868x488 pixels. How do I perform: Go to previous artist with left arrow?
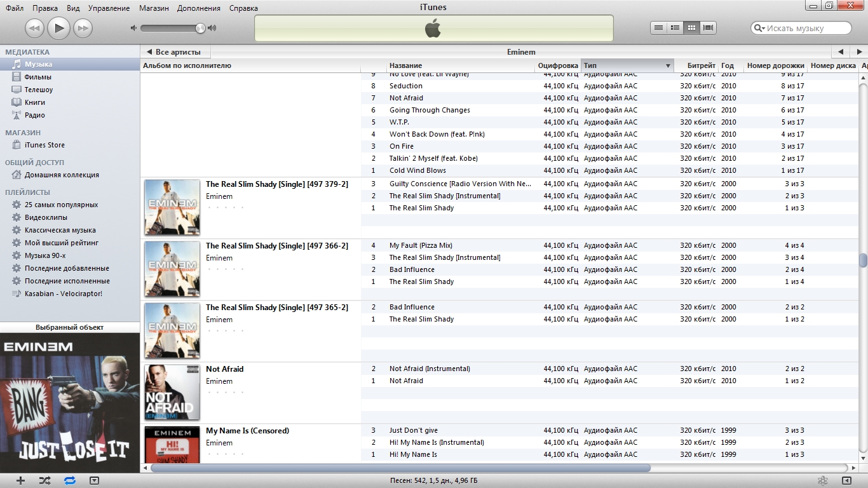[x=841, y=52]
